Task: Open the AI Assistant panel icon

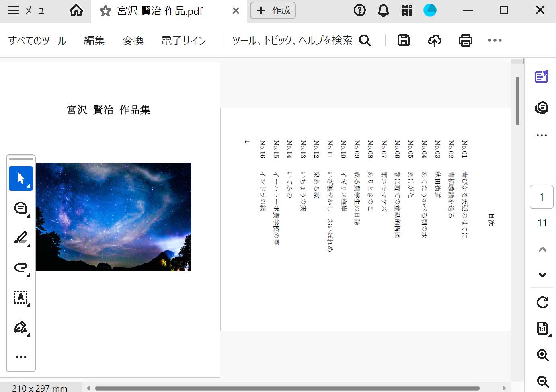Action: pos(542,76)
